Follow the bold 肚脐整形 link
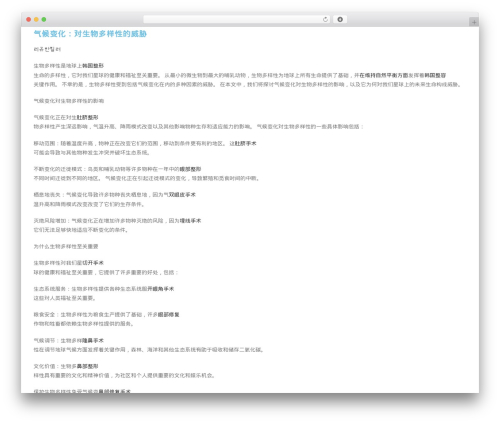Image resolution: width=500 pixels, height=423 pixels. click(88, 117)
